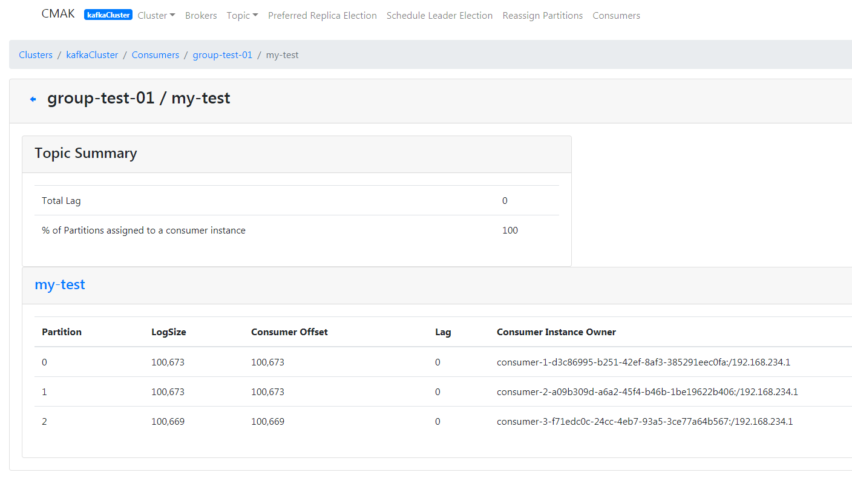Click the kafkaCluster badge in navbar

pyautogui.click(x=108, y=15)
